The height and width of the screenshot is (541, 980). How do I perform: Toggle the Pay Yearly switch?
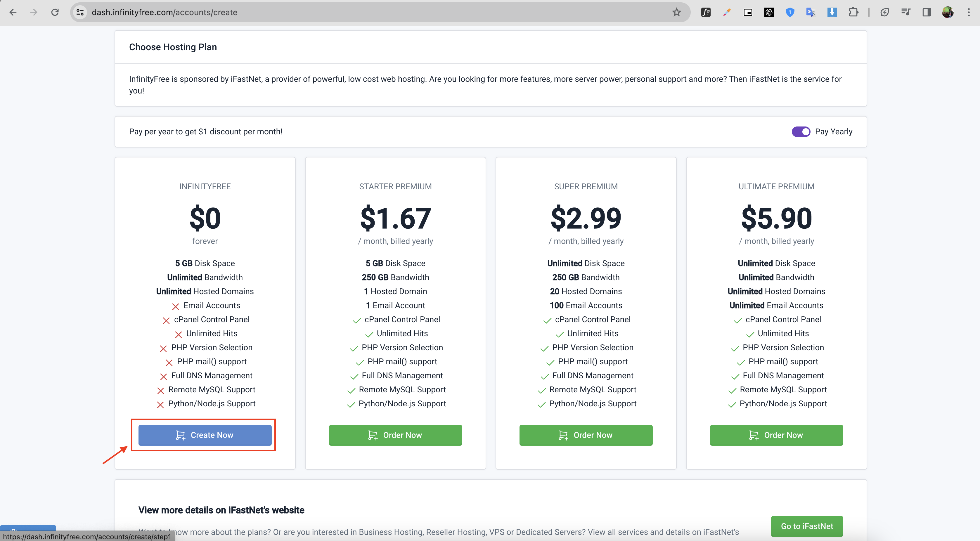click(x=800, y=132)
